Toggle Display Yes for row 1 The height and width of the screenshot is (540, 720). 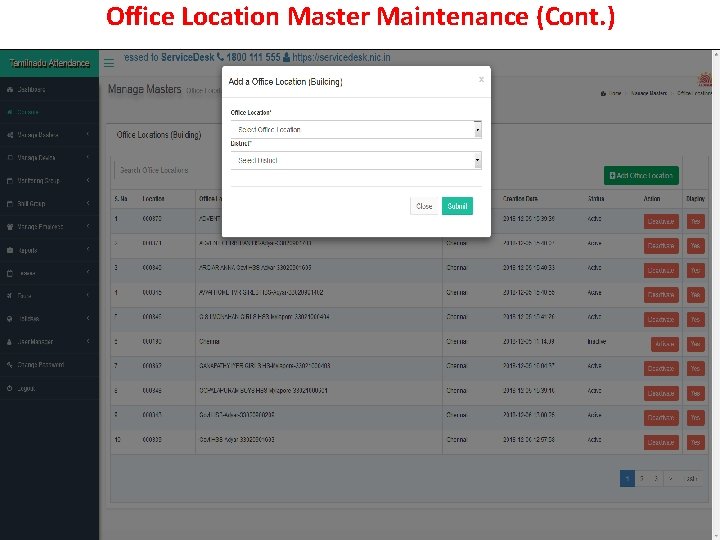pos(696,221)
